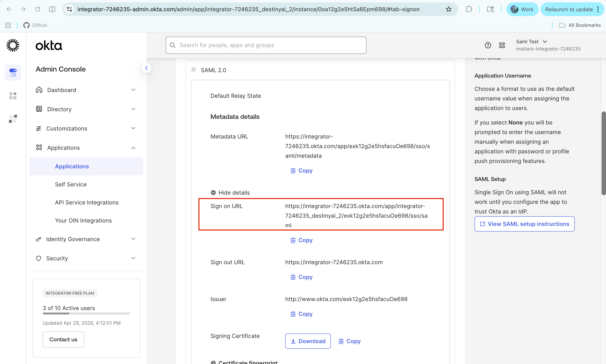This screenshot has height=364, width=606.
Task: Open View SAML setup instructions
Action: pyautogui.click(x=525, y=224)
